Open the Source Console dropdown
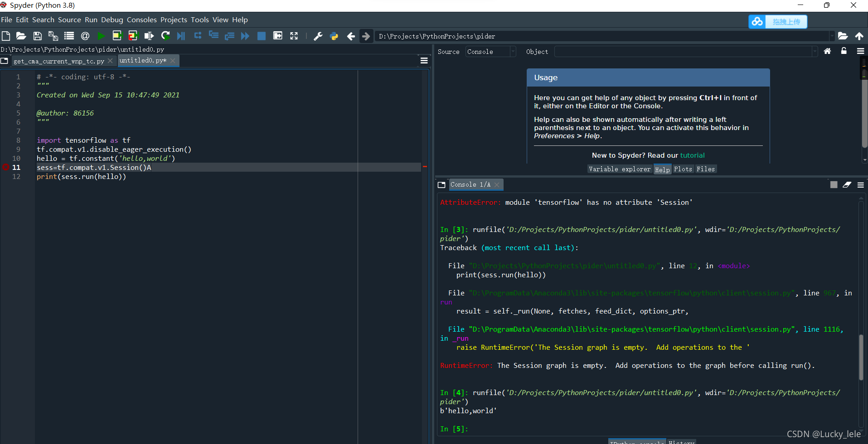Image resolution: width=868 pixels, height=444 pixels. click(x=490, y=52)
